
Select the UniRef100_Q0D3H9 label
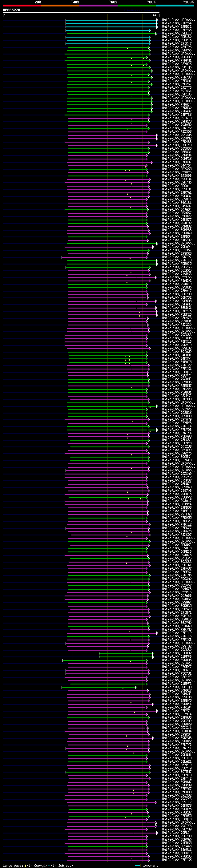tap(177, 57)
